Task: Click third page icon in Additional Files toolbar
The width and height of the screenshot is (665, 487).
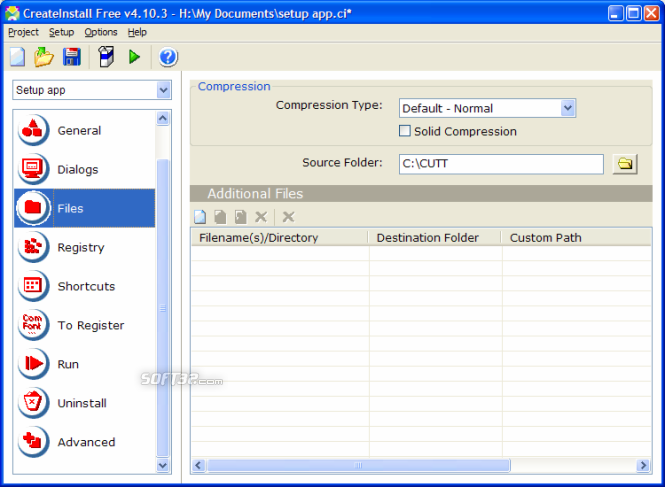Action: pos(240,217)
